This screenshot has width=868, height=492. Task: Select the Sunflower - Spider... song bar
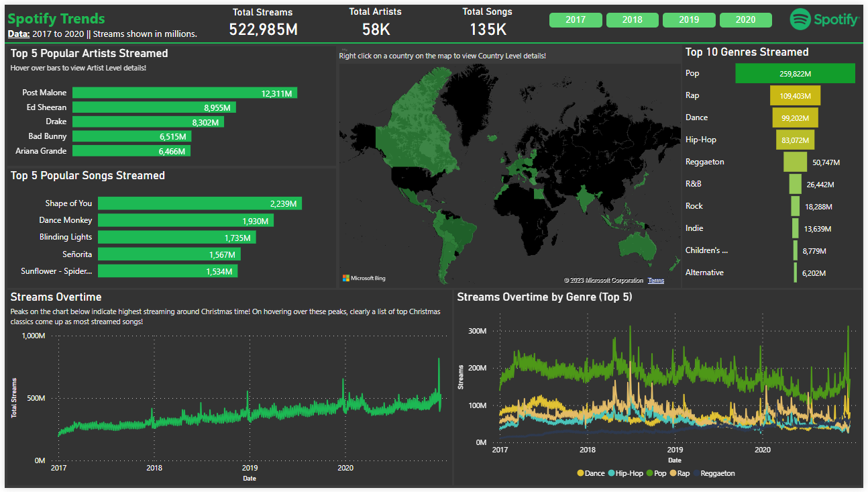click(168, 271)
